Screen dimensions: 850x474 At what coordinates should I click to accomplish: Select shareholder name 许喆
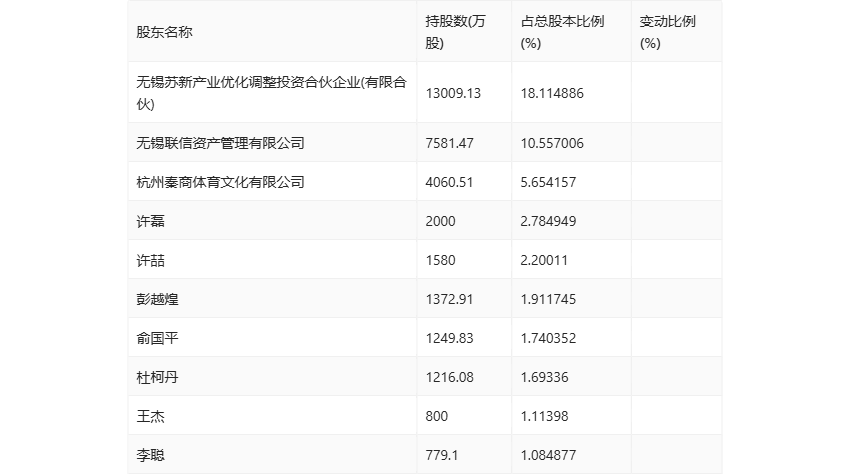point(150,260)
